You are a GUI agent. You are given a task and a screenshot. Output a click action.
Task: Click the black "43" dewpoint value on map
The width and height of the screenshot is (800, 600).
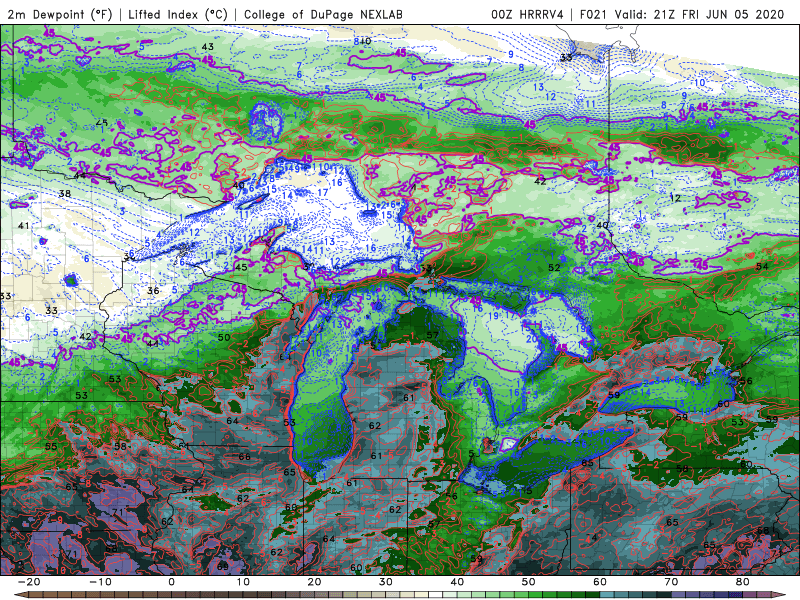tap(207, 47)
